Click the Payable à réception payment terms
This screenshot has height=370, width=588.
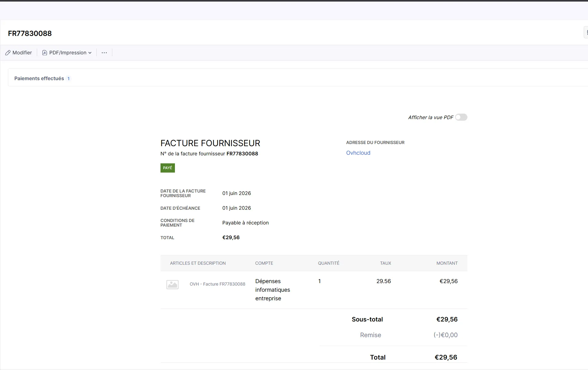click(246, 223)
